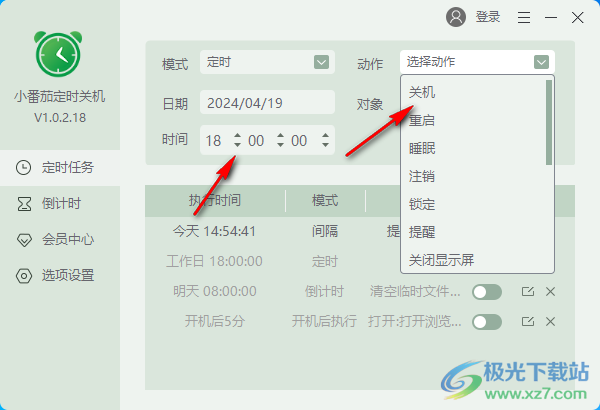Go to 选项设置 settings tab
600x410 pixels.
(x=60, y=276)
